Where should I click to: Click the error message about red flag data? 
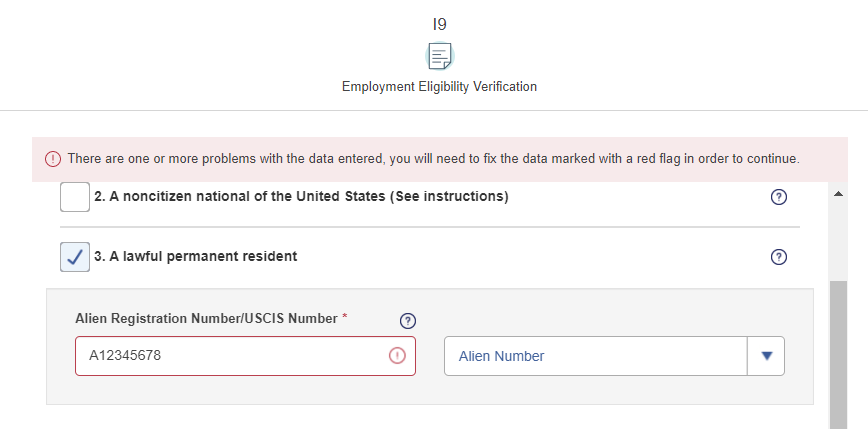click(x=433, y=159)
